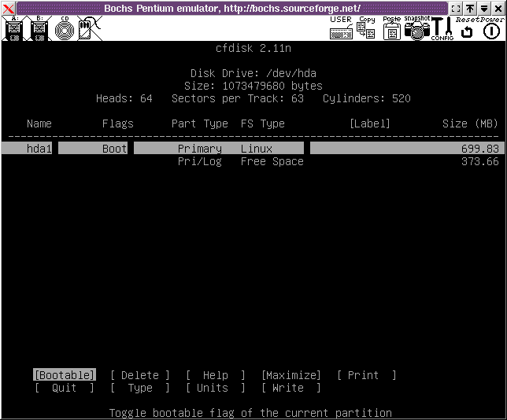Open the Type partition option
The width and height of the screenshot is (507, 420).
click(x=140, y=388)
